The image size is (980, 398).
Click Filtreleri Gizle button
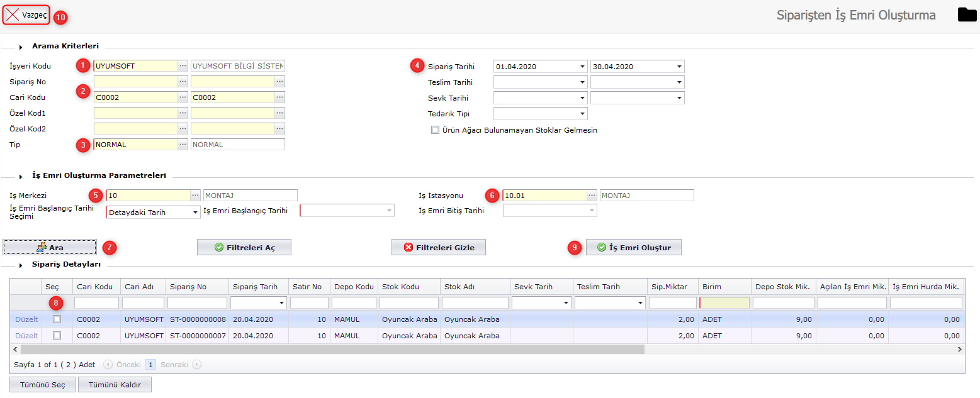pos(439,247)
